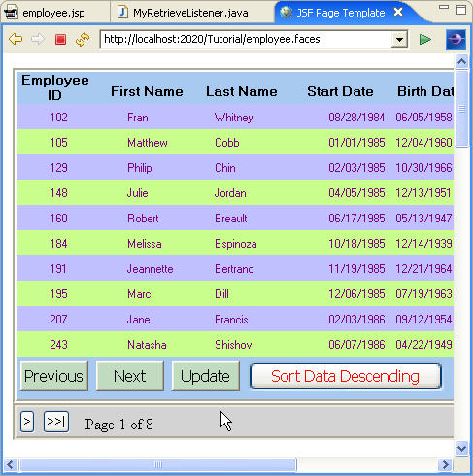Click the horizontal scrollbar right arrow
Viewport: 473px width, 476px height.
tap(445, 465)
